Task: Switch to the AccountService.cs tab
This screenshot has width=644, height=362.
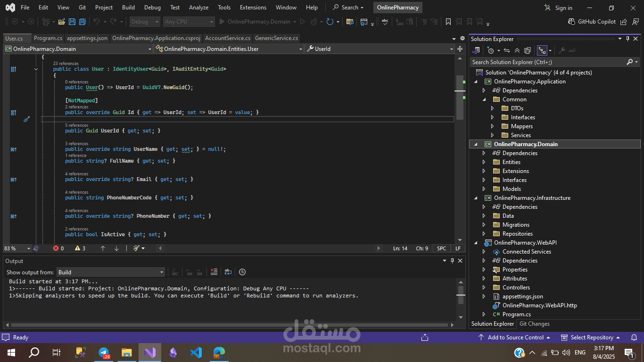Action: pyautogui.click(x=228, y=38)
